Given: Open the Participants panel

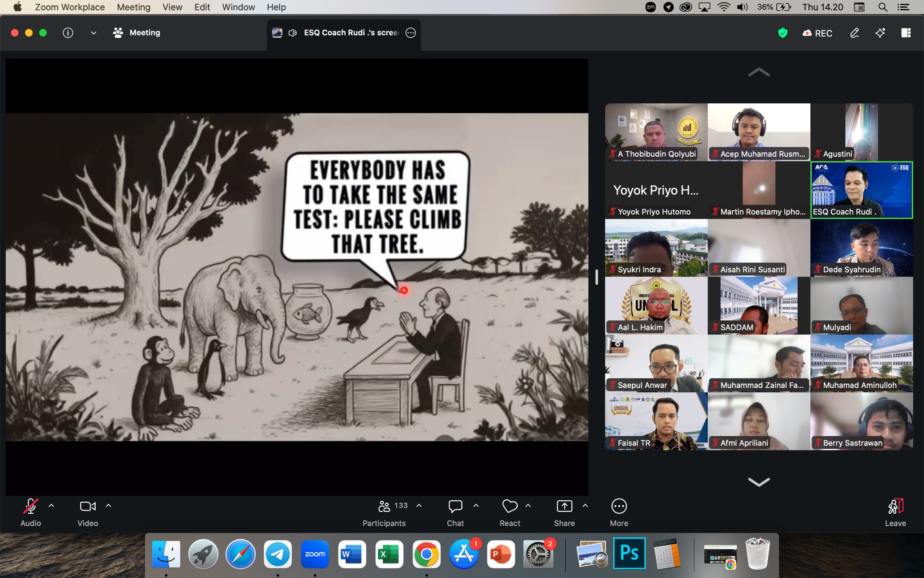Looking at the screenshot, I should coord(384,512).
